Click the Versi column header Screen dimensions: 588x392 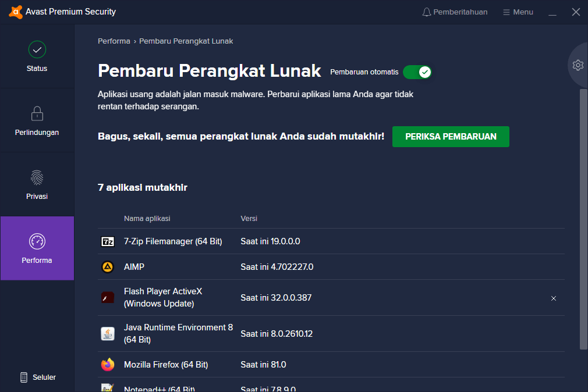tap(249, 219)
